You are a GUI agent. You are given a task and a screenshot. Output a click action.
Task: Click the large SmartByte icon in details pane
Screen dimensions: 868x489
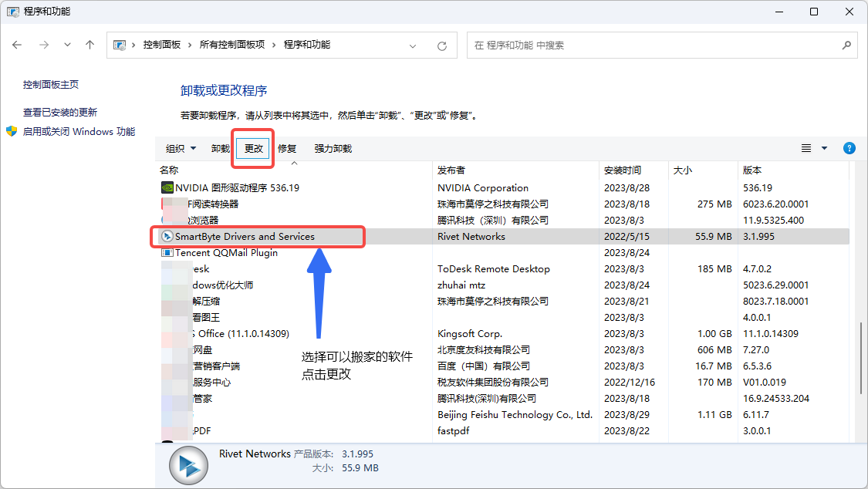point(189,465)
